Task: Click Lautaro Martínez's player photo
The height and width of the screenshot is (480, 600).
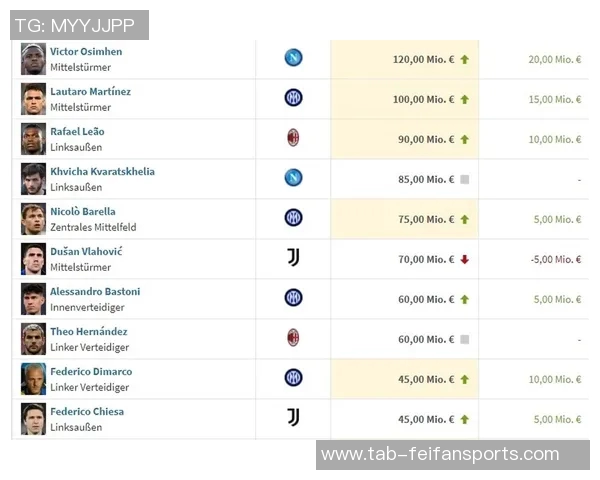Action: pos(33,99)
